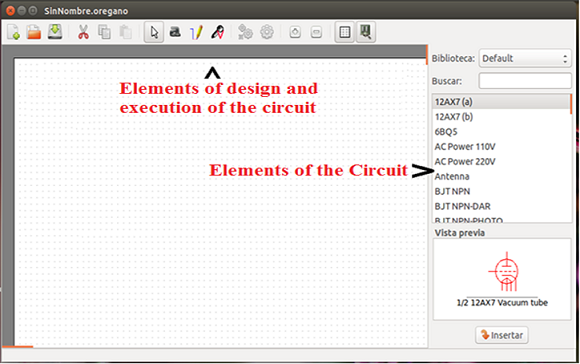Screen dimensions: 580x364
Task: Open simulation settings single-gear icon
Action: pyautogui.click(x=267, y=32)
